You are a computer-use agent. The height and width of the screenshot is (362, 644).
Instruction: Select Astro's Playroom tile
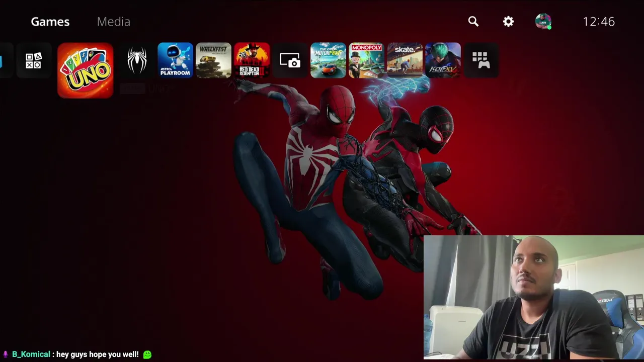click(x=175, y=60)
